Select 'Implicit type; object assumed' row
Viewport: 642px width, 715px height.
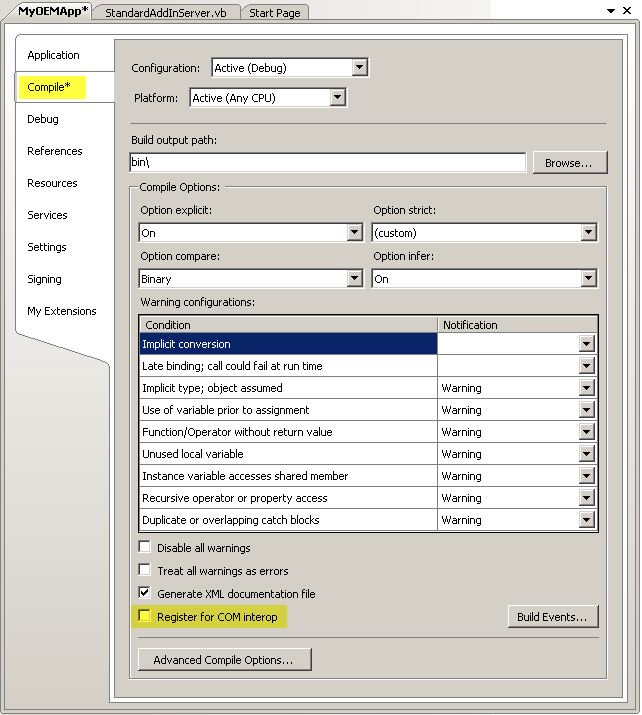tap(288, 388)
